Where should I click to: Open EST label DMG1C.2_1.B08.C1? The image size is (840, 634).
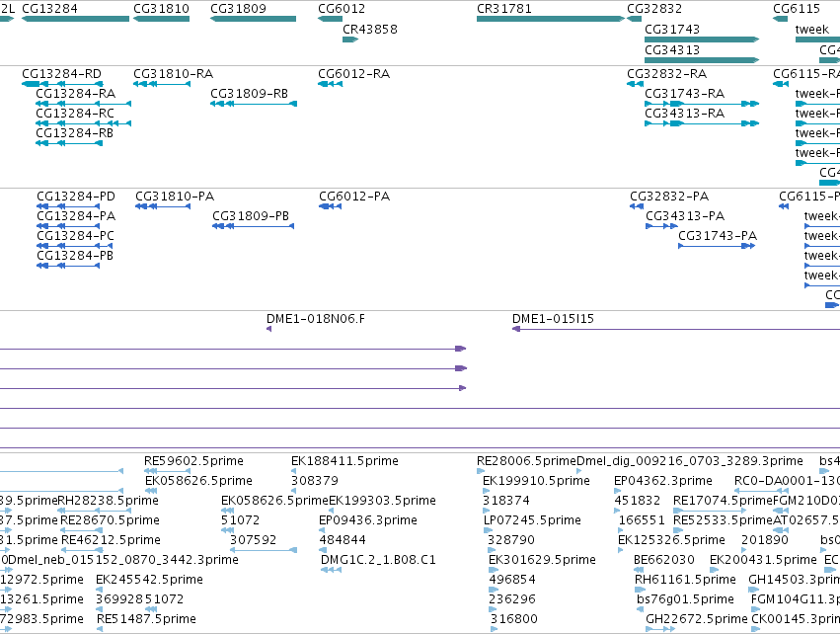[x=378, y=560]
